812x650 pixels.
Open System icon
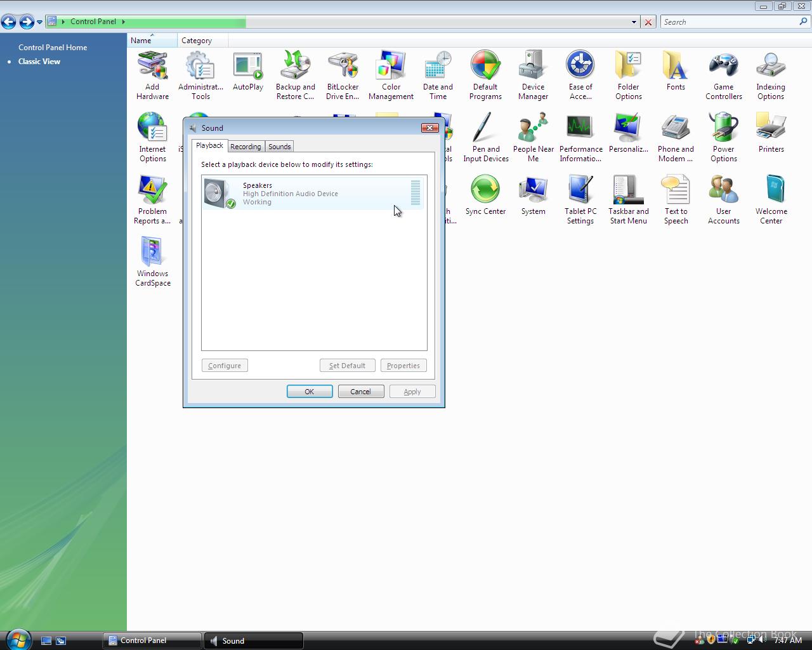533,196
